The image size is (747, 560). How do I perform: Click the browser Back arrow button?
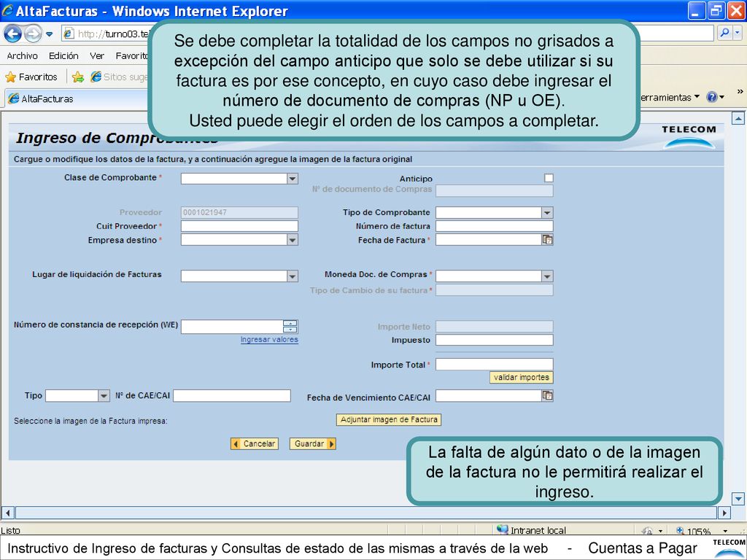(x=13, y=34)
